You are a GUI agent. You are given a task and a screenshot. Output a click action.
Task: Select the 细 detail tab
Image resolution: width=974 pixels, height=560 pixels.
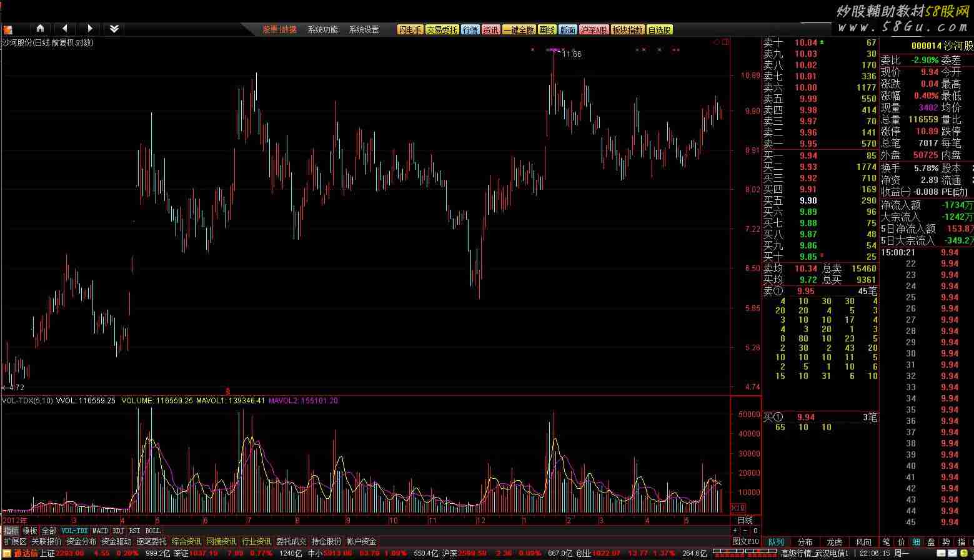point(916,542)
